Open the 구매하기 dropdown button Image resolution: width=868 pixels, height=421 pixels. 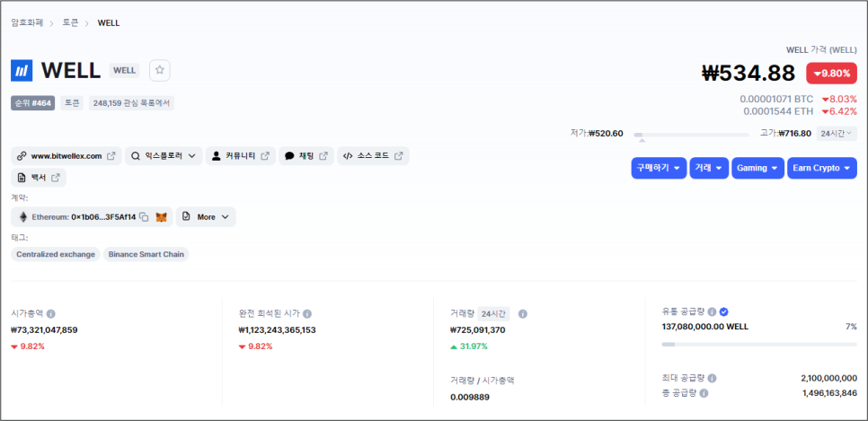tap(659, 168)
